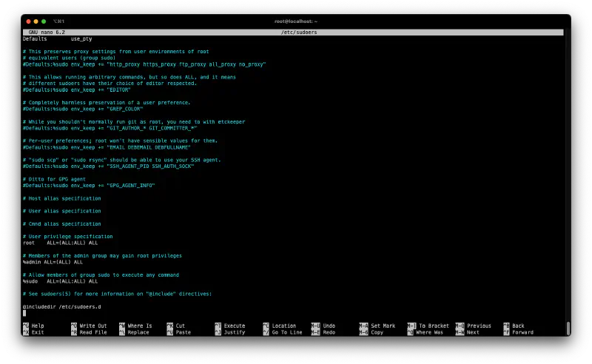Click the Copy shortcut label
Screen dimensions: 592x364
[371, 332]
